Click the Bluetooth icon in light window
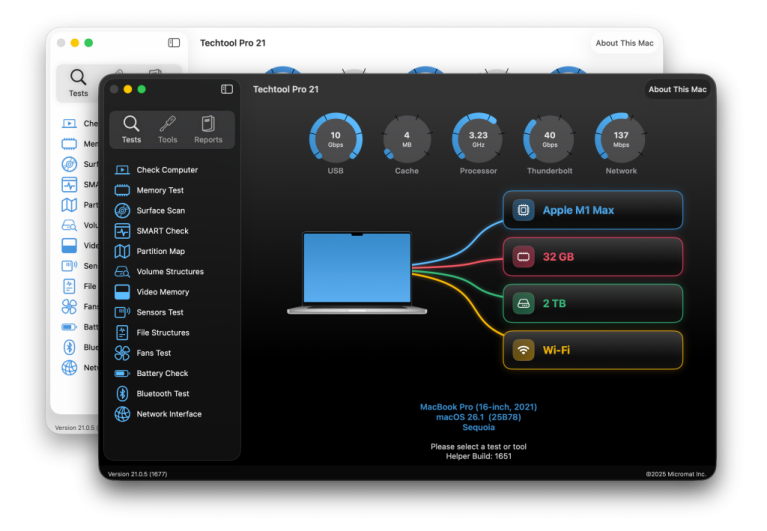 pyautogui.click(x=69, y=347)
